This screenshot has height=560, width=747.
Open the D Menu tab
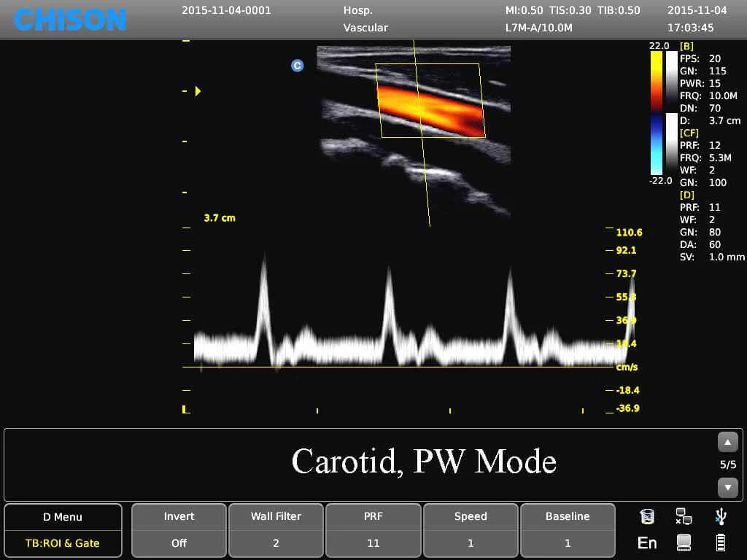click(x=63, y=517)
